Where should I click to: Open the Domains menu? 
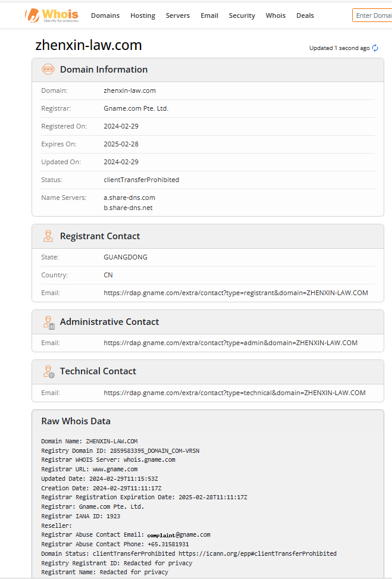pyautogui.click(x=105, y=15)
